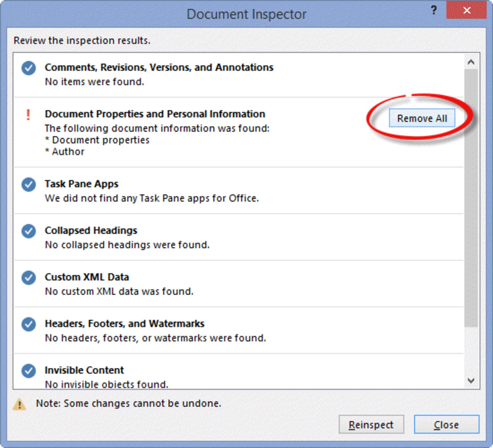Viewport: 493px width, 448px height.
Task: Select 'No headers, footers, or watermarks were found.'
Action: click(x=156, y=338)
